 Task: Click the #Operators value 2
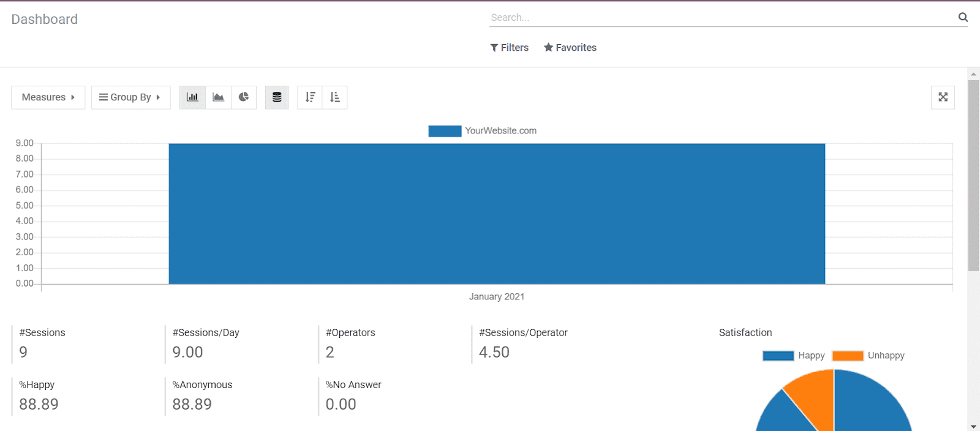point(330,352)
